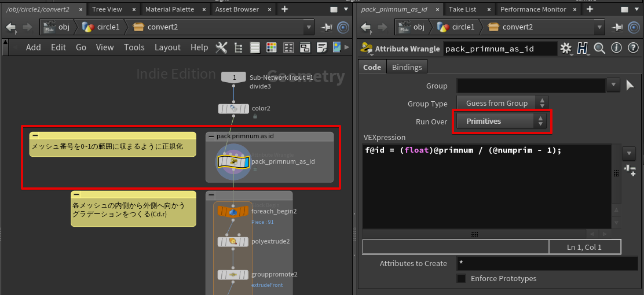
Task: Toggle display flag on color2 node
Action: (x=246, y=108)
